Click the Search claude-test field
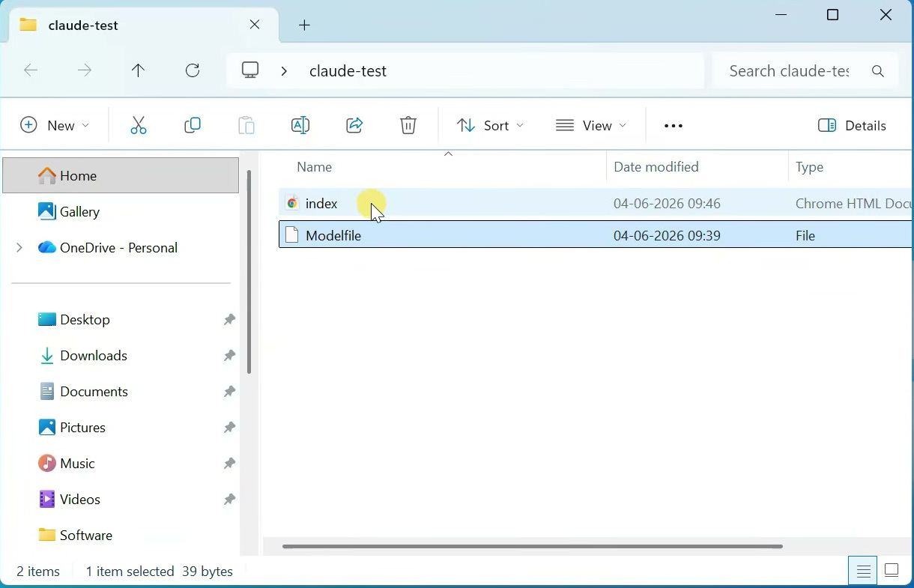914x588 pixels. point(789,71)
